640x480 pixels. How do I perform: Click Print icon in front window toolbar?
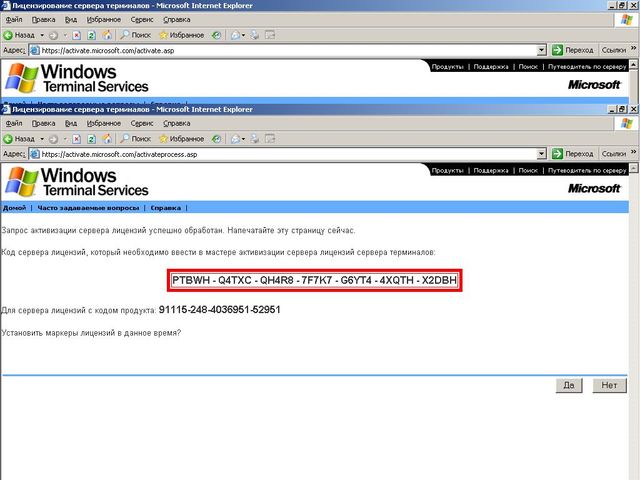point(255,139)
